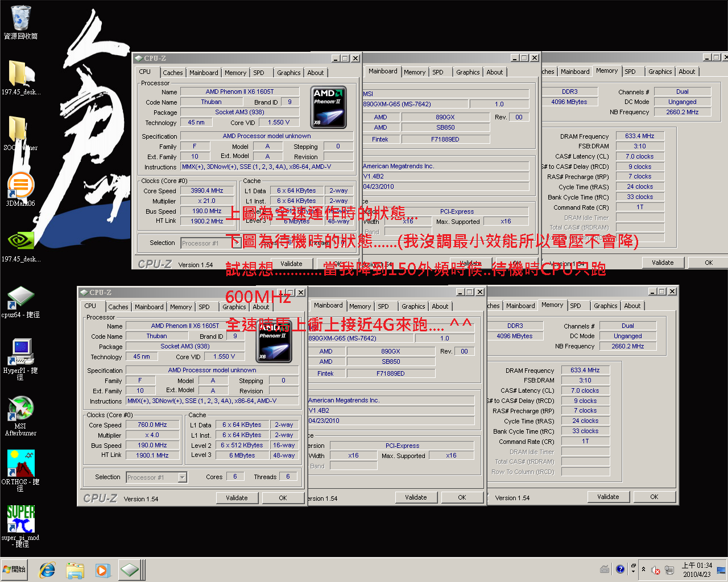This screenshot has height=582, width=728.
Task: Launch the super_pi_mod desktop shortcut
Action: pos(20,526)
